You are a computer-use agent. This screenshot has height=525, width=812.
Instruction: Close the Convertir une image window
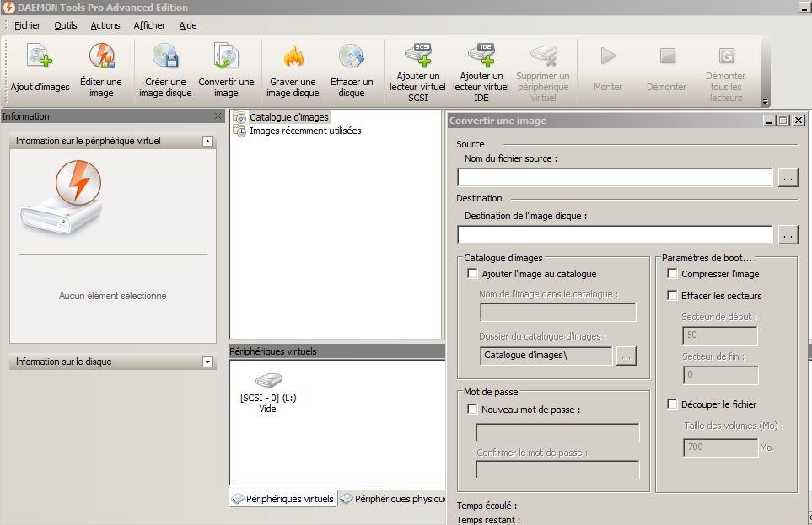click(799, 121)
